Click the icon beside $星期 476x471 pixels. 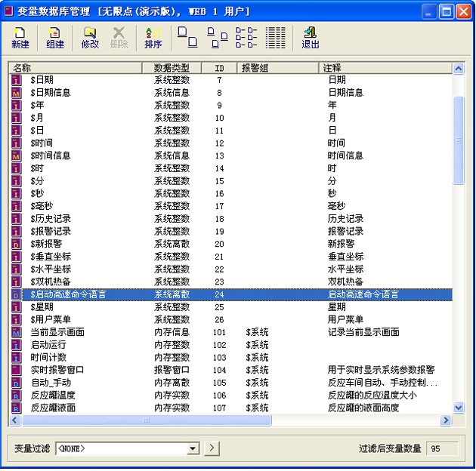click(x=16, y=307)
